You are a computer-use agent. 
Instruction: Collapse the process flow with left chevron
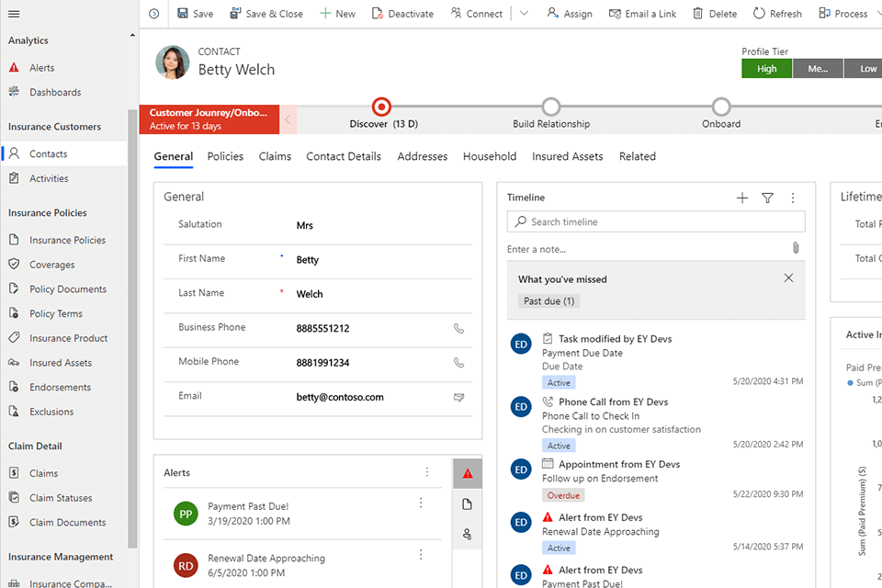(288, 119)
